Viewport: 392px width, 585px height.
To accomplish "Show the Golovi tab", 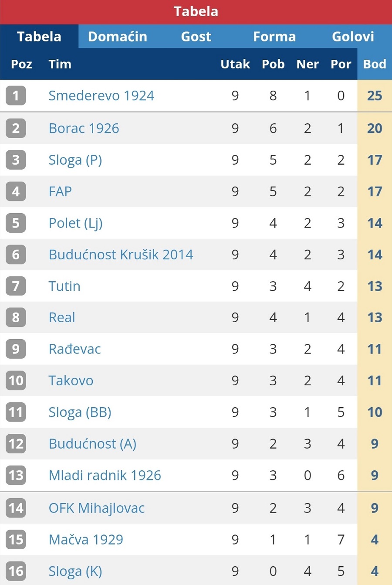I will [x=353, y=37].
